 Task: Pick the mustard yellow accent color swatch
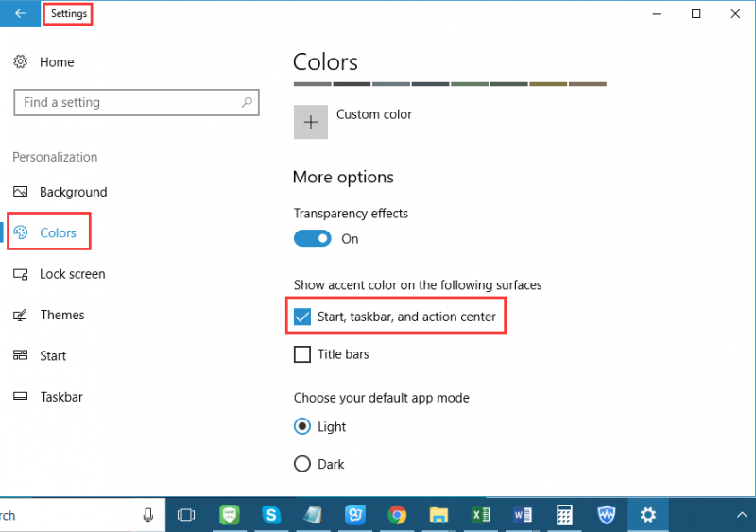(548, 84)
